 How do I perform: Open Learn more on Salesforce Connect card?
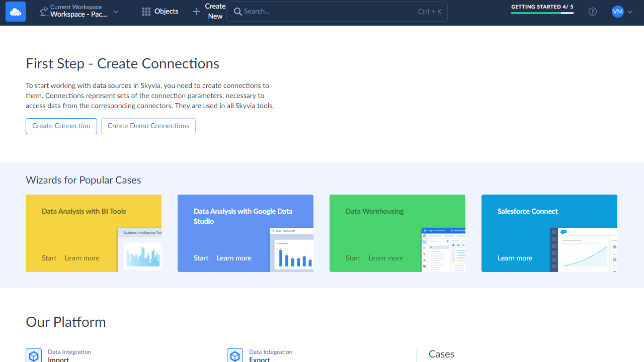tap(515, 258)
